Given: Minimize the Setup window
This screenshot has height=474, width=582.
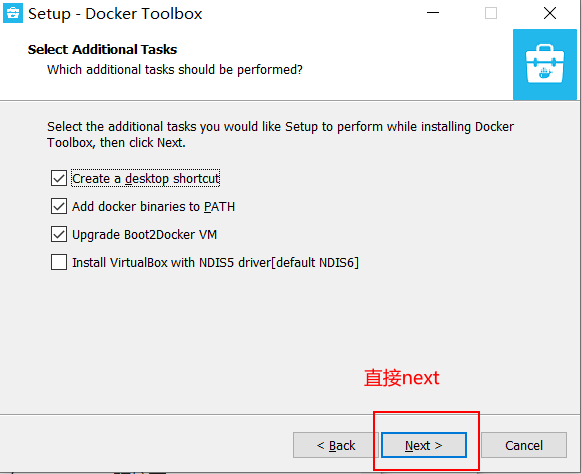Looking at the screenshot, I should click(433, 13).
